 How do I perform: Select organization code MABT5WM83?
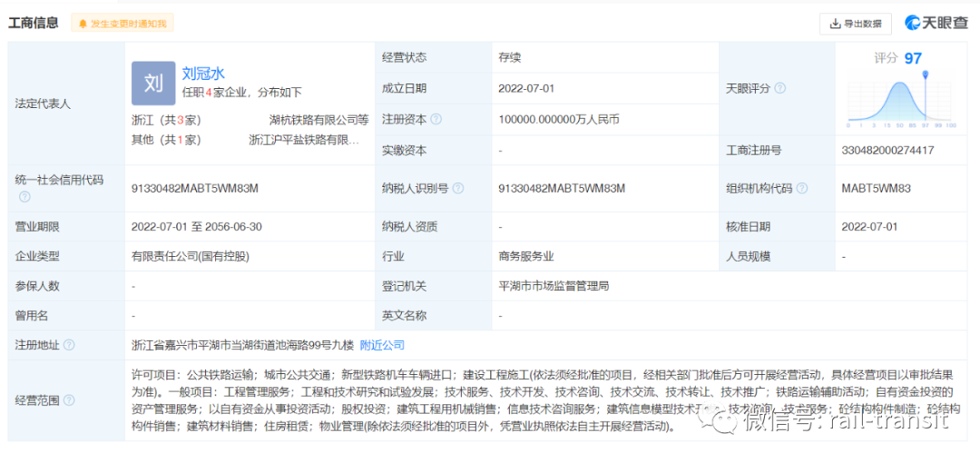coord(877,188)
